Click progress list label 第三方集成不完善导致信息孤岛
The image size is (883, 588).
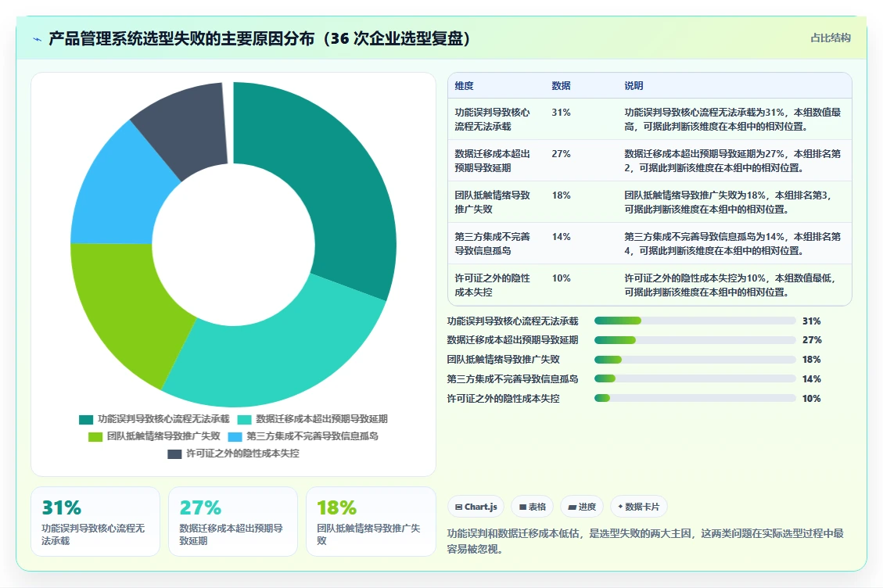coord(512,379)
